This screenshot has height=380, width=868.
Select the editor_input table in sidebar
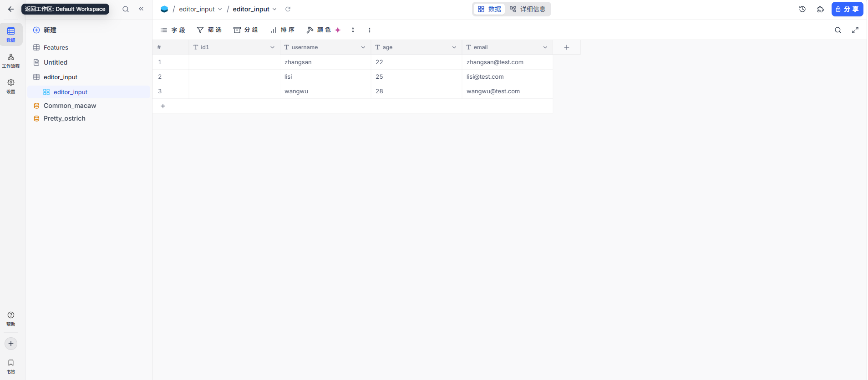[x=89, y=77]
